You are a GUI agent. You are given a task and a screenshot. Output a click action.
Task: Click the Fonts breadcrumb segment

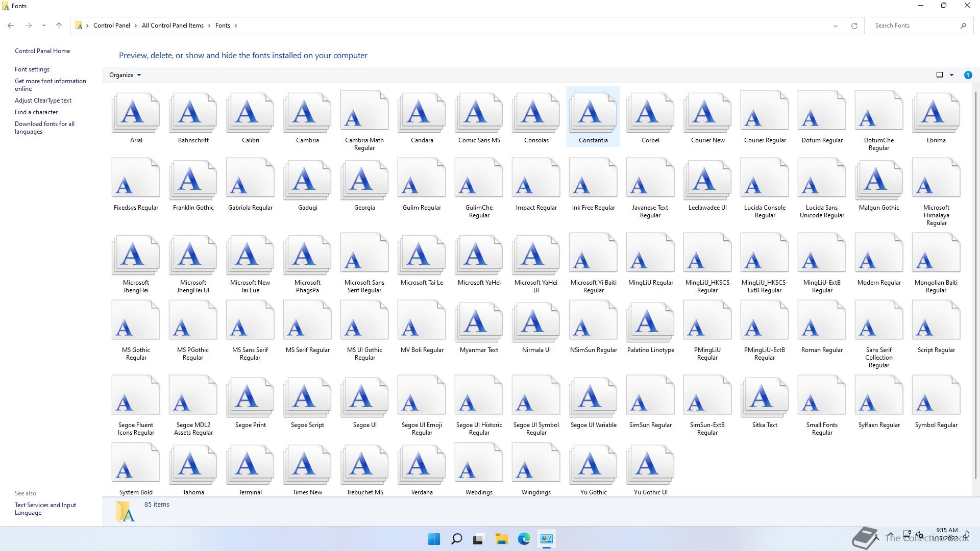(x=223, y=26)
